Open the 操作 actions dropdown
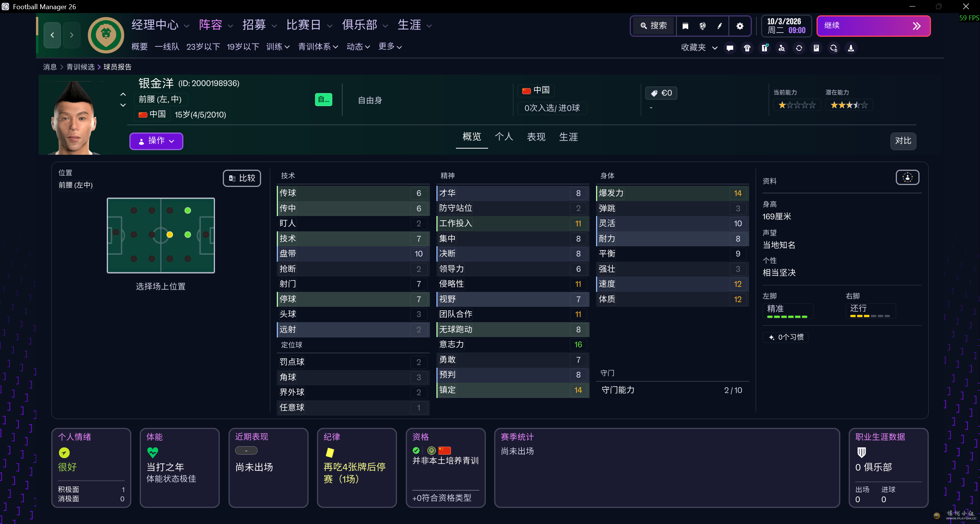980x524 pixels. pos(156,141)
